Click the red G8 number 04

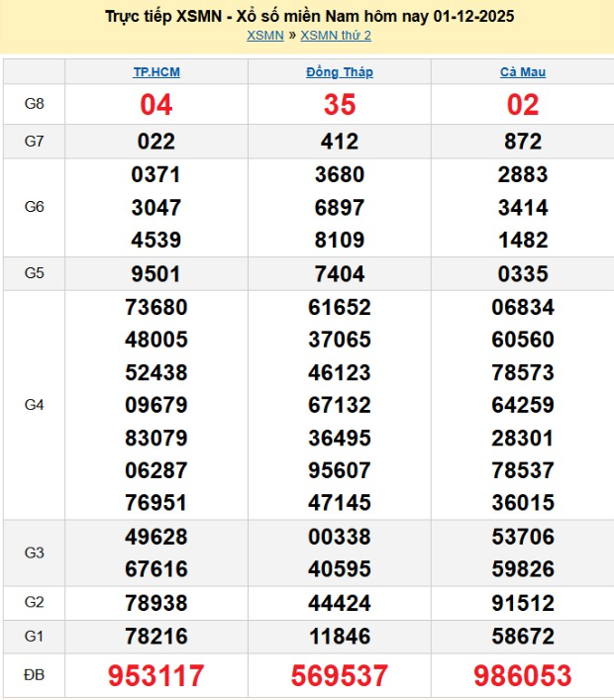(x=156, y=105)
